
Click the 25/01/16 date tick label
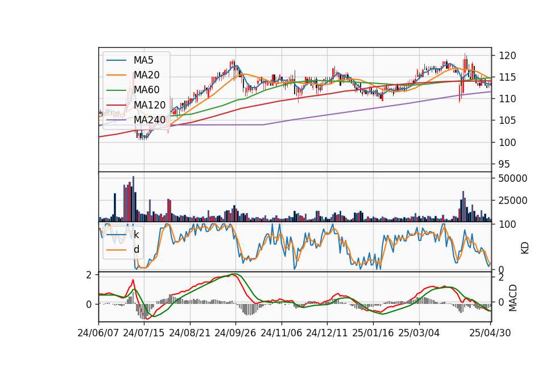(373, 333)
